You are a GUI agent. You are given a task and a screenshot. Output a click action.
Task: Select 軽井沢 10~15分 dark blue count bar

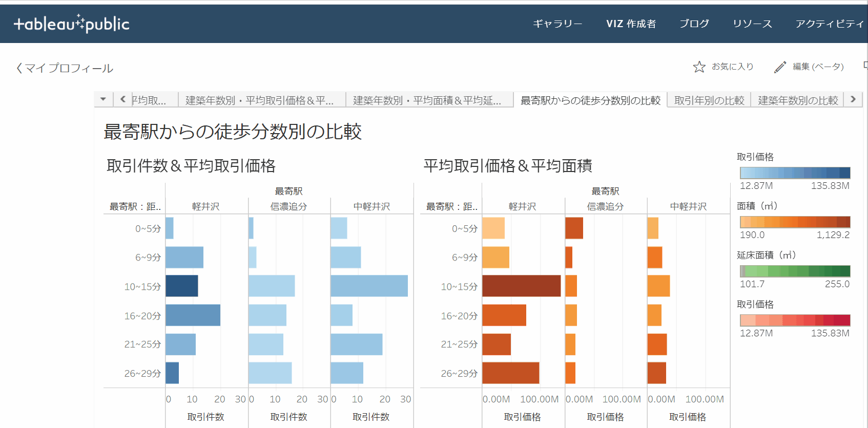(182, 286)
